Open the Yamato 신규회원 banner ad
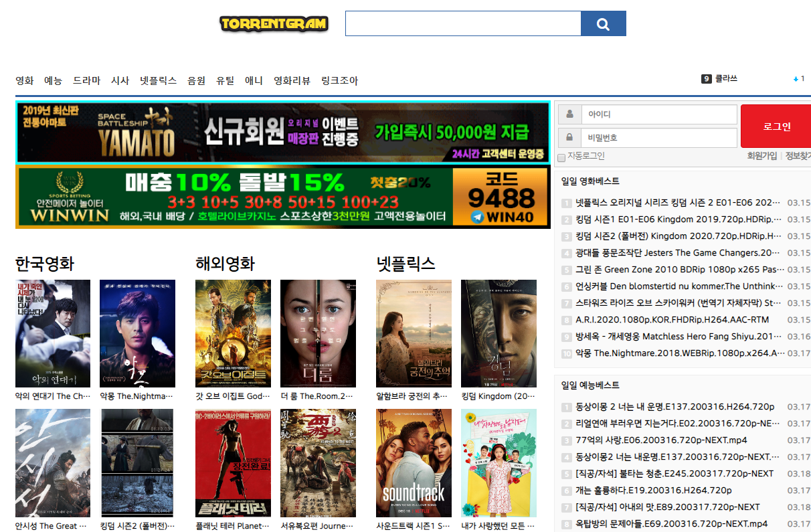This screenshot has height=532, width=811. (283, 132)
